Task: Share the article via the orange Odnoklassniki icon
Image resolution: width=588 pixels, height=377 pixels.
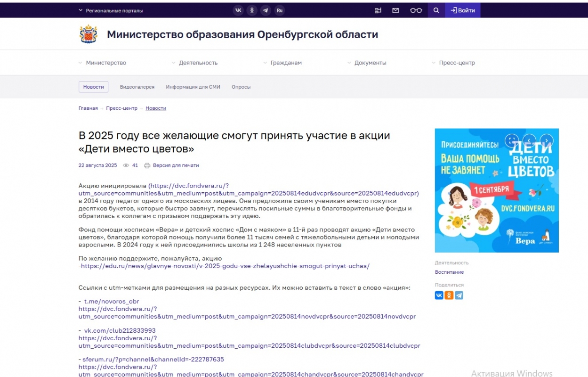Action: tap(449, 295)
